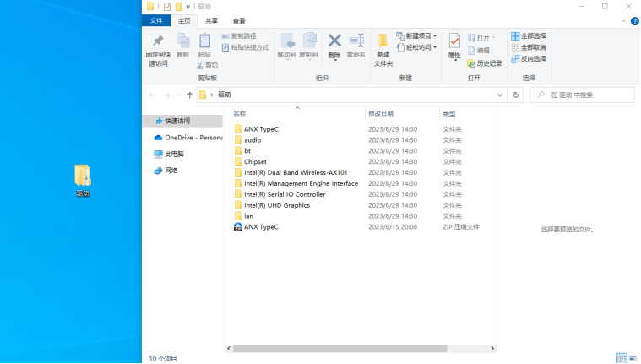This screenshot has width=641, height=364.
Task: Open the 文件 menu tab
Action: [156, 21]
